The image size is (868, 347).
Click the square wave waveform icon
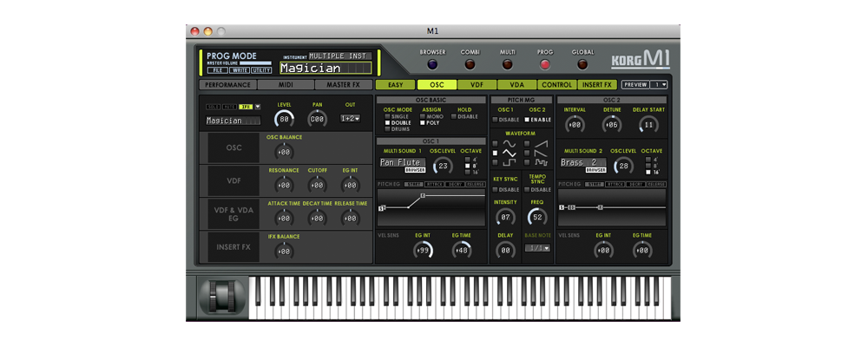(508, 163)
